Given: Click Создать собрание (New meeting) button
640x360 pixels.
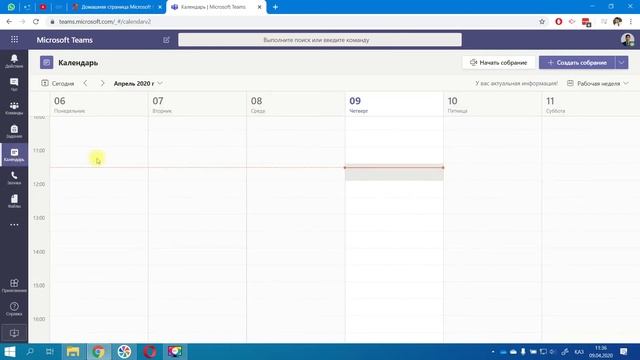Looking at the screenshot, I should (x=577, y=62).
